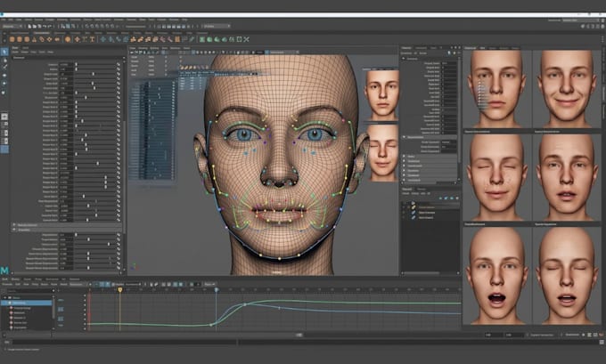Select the eyes-closed open-mouth face thumbnail
The width and height of the screenshot is (606, 364).
click(566, 276)
